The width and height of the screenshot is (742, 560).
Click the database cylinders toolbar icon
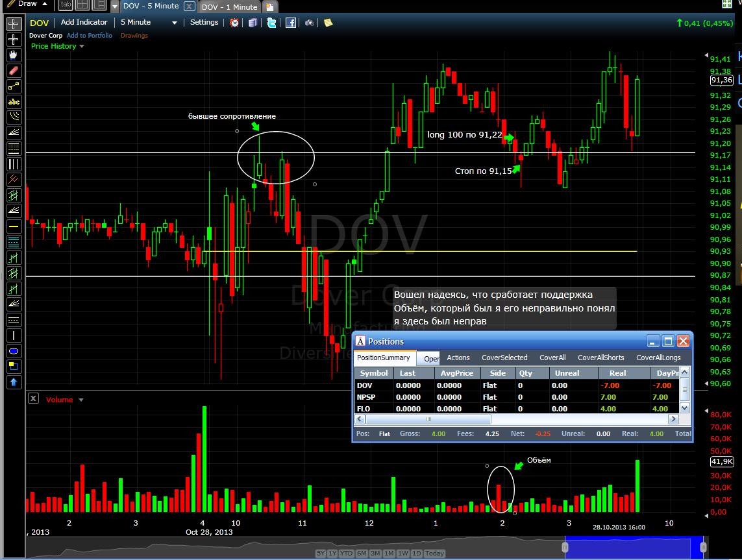(253, 23)
